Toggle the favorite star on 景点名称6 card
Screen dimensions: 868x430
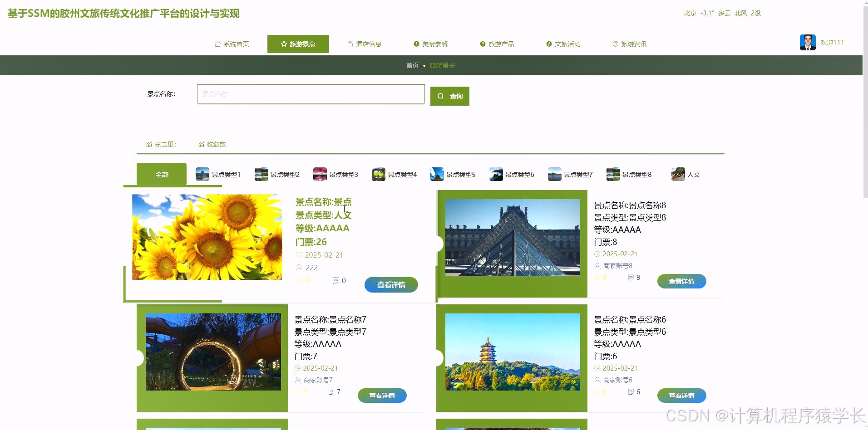(597, 391)
